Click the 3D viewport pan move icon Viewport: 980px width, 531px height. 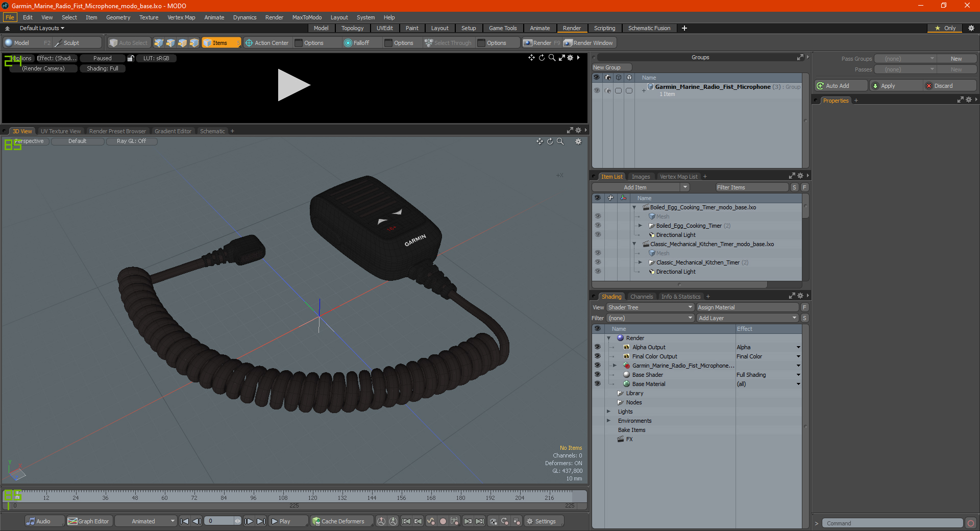click(x=540, y=141)
